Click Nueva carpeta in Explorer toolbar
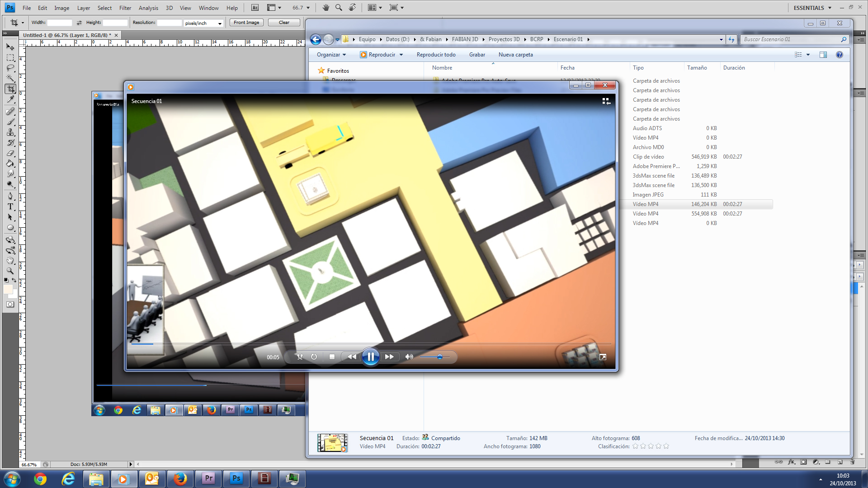This screenshot has width=868, height=488. tap(515, 55)
